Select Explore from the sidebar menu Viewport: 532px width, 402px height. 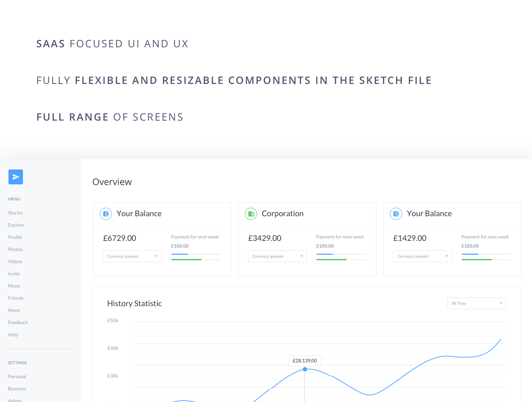(x=16, y=225)
